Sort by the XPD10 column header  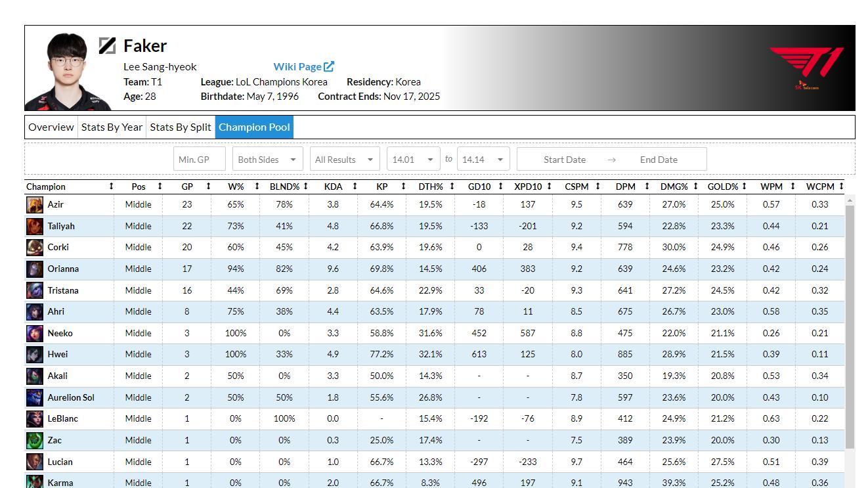528,187
